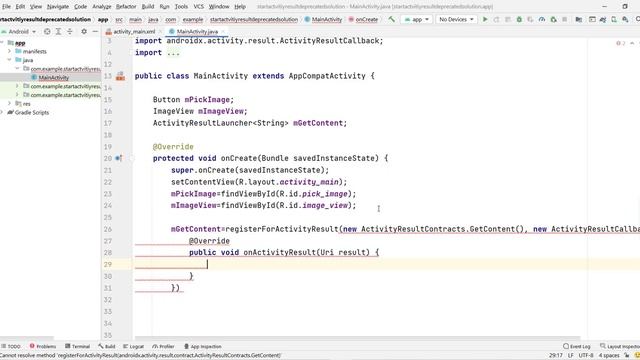Start debugging with the Debug bug icon
This screenshot has width=640, height=360.
coord(519,19)
